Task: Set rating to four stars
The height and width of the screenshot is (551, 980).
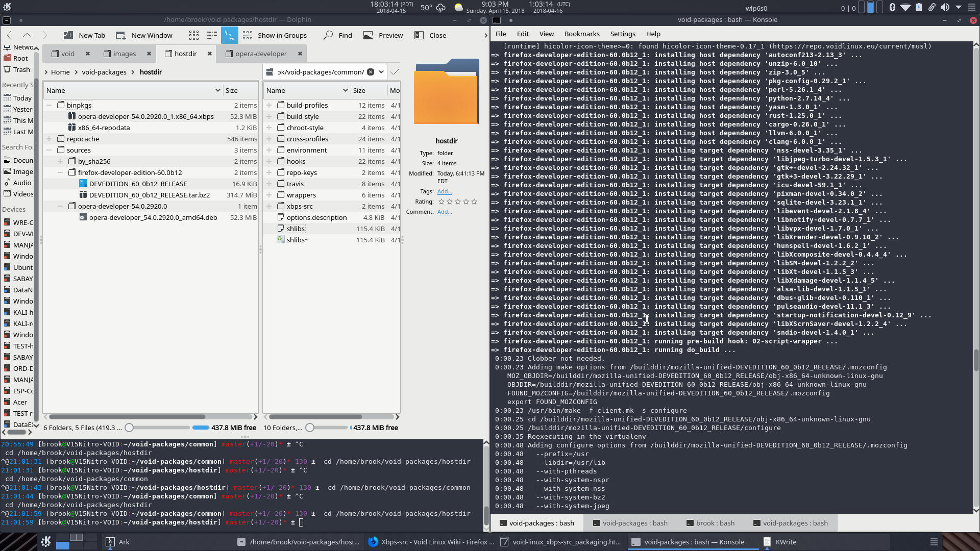Action: coord(466,202)
